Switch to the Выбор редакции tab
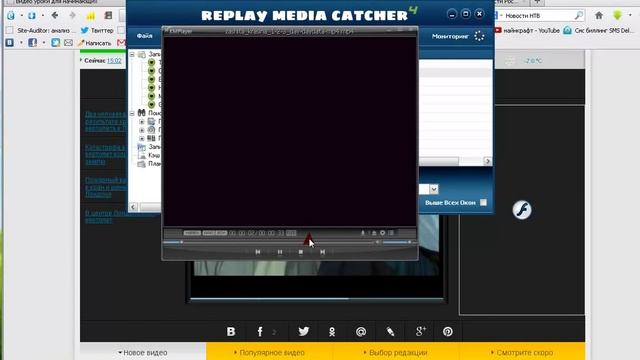 point(396,352)
